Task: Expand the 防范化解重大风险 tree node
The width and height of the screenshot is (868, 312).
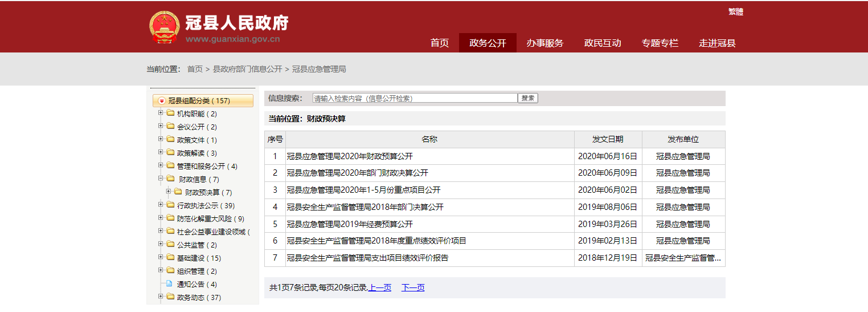Action: coord(161,218)
